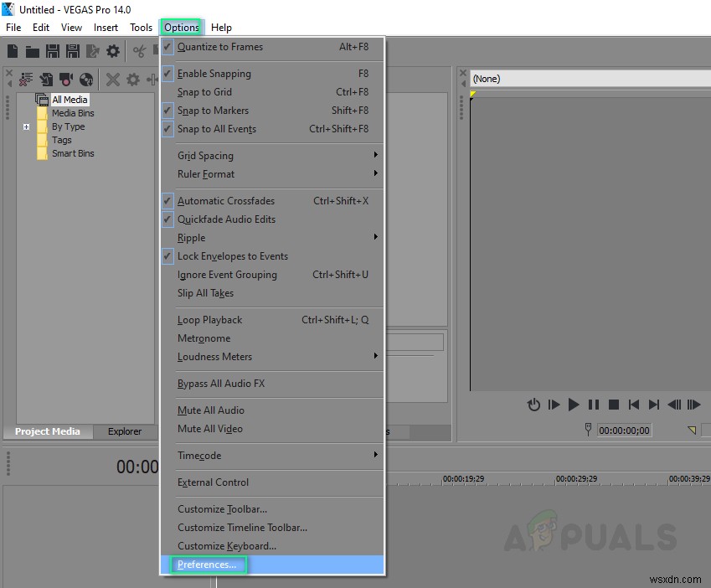
Task: Click the Capture Video camera icon
Action: click(x=66, y=80)
